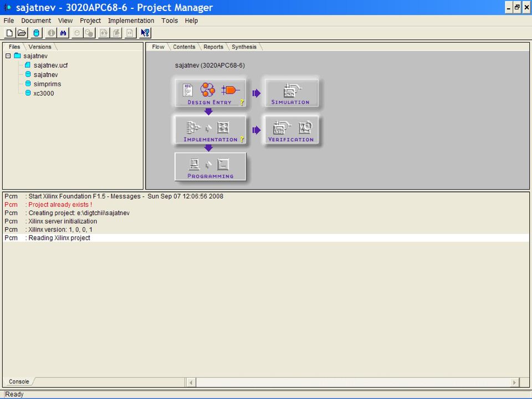Click the context help arrow-question icon
The height and width of the screenshot is (399, 532).
(x=145, y=33)
